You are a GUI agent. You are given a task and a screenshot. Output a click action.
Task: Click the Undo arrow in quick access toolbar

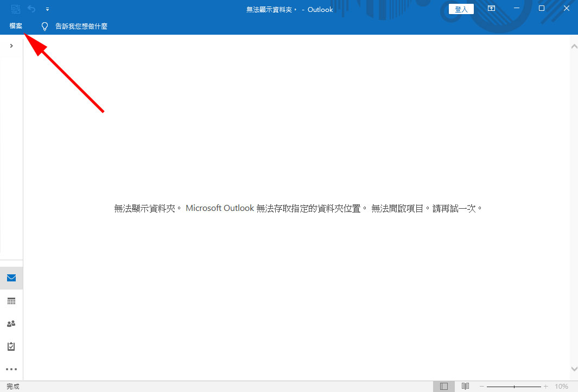click(31, 9)
